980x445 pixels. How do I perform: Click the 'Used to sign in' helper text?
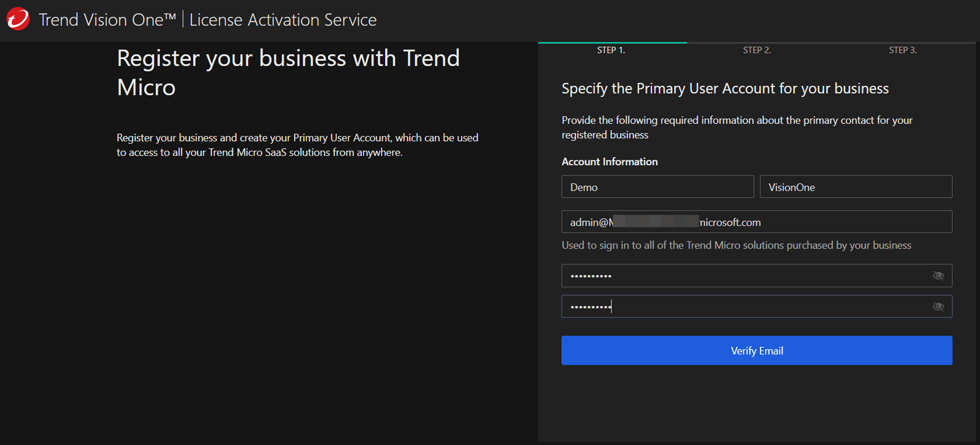[x=736, y=246]
